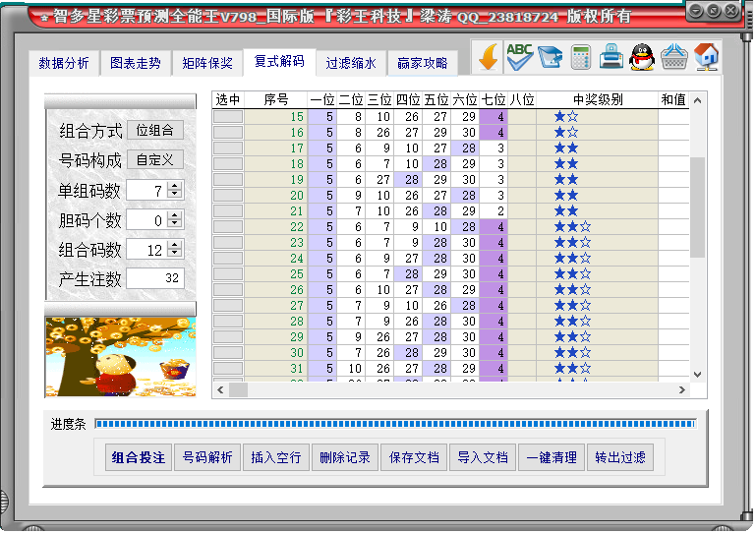Click the house home icon

coord(706,58)
